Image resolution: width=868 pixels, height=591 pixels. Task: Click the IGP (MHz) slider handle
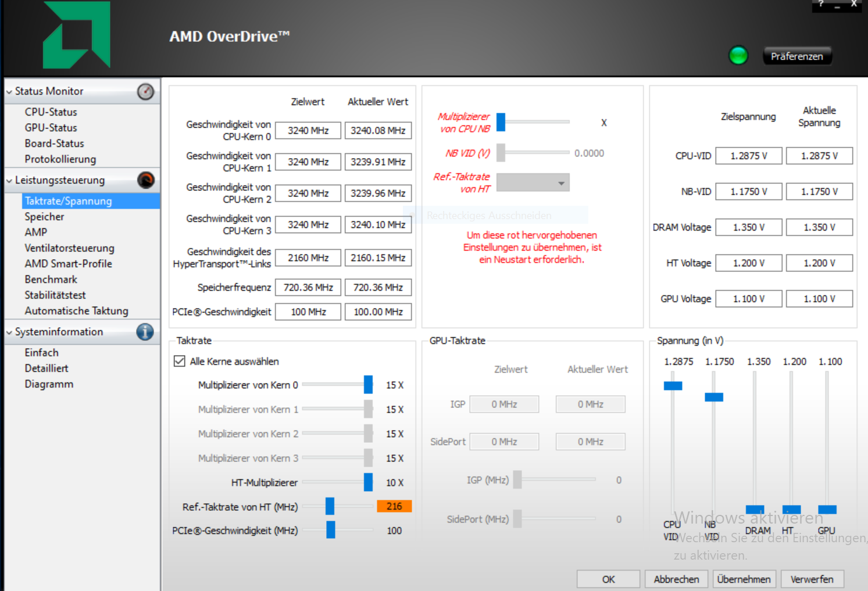pyautogui.click(x=517, y=479)
